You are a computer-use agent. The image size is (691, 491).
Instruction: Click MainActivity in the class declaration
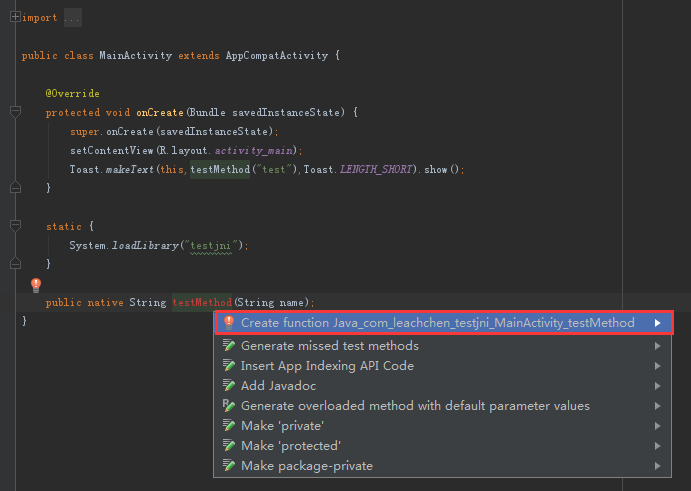click(x=136, y=56)
